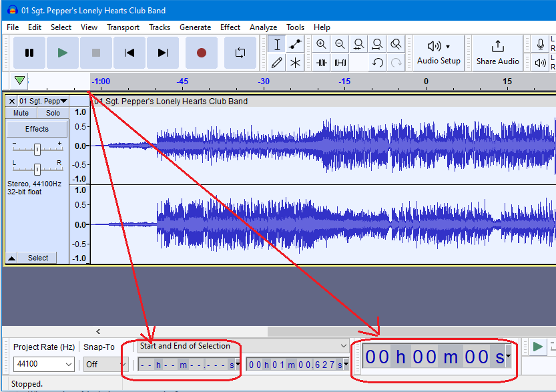
Task: Close the Sgt. Pepper track with X
Action: click(12, 101)
